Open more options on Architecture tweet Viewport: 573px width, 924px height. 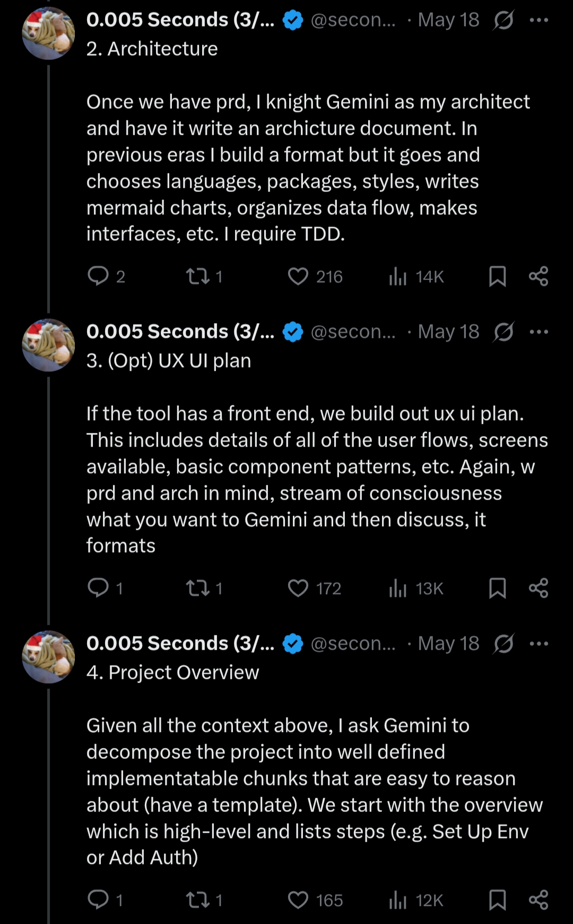[539, 20]
